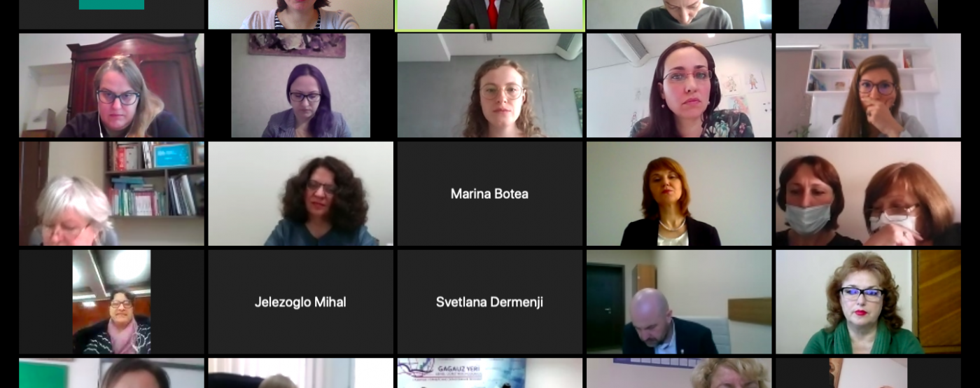The image size is (980, 388).
Task: Select the Jelezoglo Mihal participant tile
Action: 300,302
